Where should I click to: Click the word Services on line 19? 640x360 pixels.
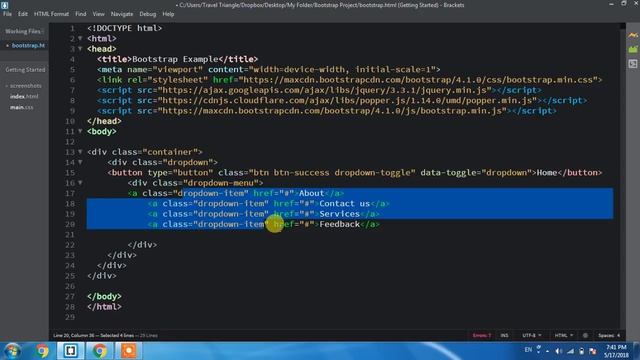340,214
